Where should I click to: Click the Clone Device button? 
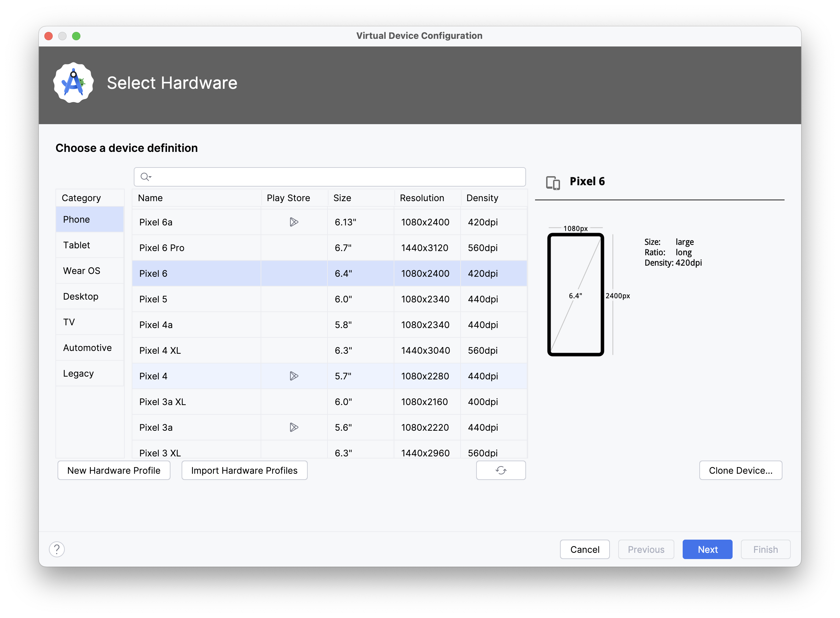[741, 470]
